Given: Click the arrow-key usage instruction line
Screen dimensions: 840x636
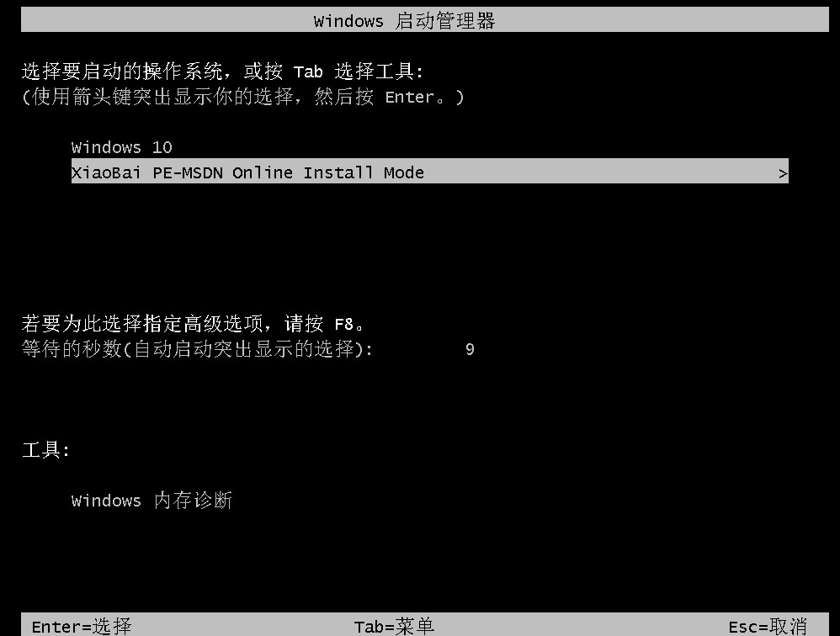Looking at the screenshot, I should tap(242, 97).
